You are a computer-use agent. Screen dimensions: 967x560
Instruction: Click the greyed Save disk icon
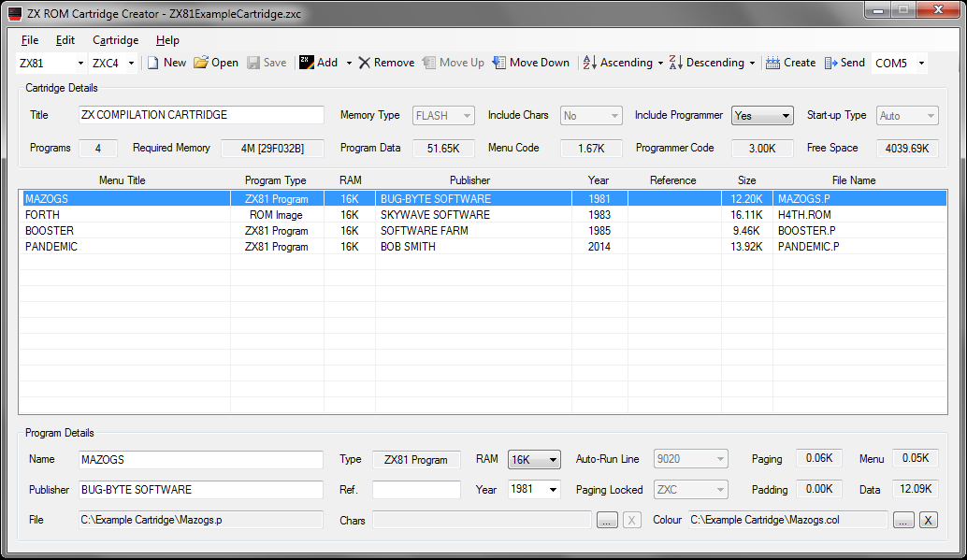pyautogui.click(x=253, y=63)
